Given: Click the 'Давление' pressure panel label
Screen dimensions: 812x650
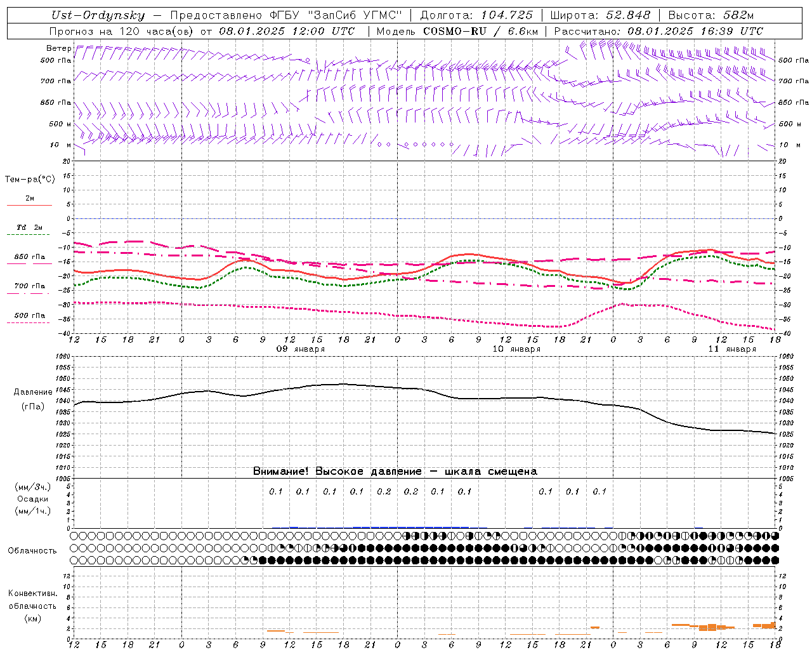Looking at the screenshot, I should (x=33, y=392).
